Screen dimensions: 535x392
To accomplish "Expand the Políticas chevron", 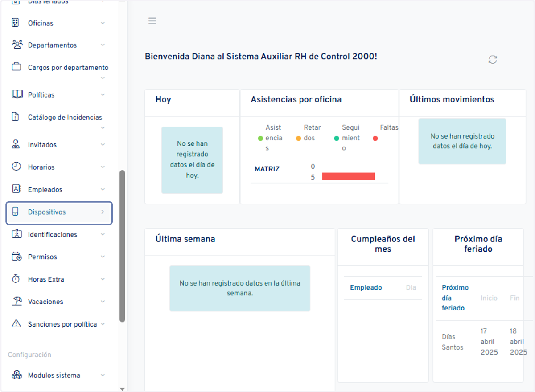I will (103, 94).
